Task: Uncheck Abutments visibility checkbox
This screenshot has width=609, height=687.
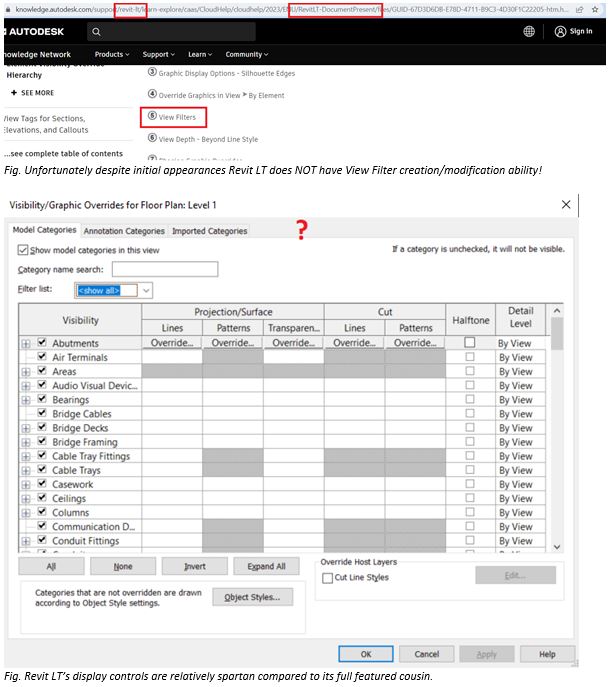Action: tap(42, 342)
